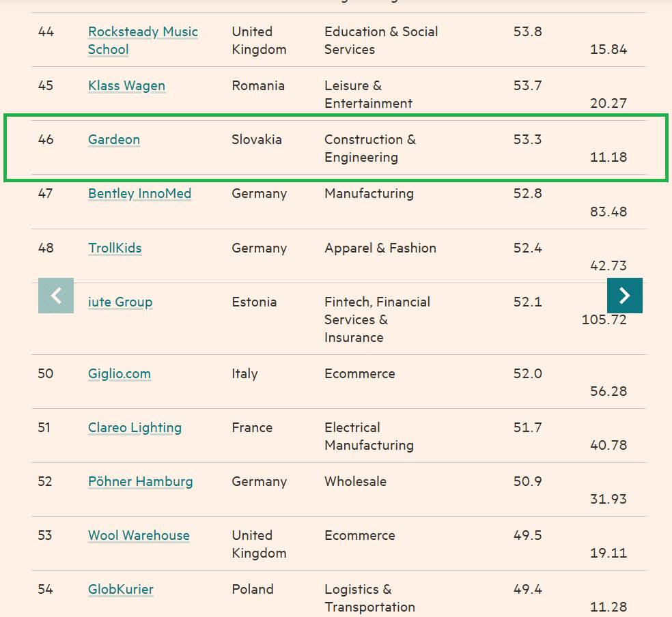The image size is (672, 617).
Task: Click the GlobKurier company link
Action: pos(120,589)
